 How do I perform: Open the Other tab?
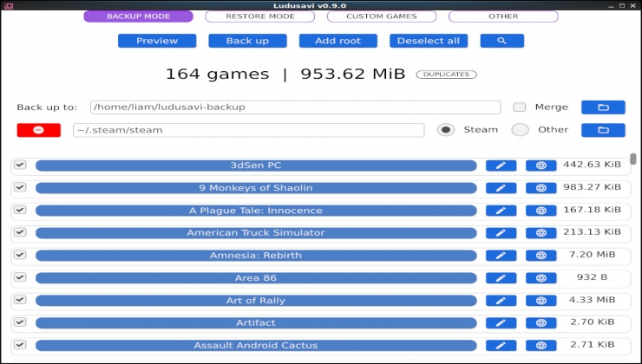pyautogui.click(x=503, y=16)
